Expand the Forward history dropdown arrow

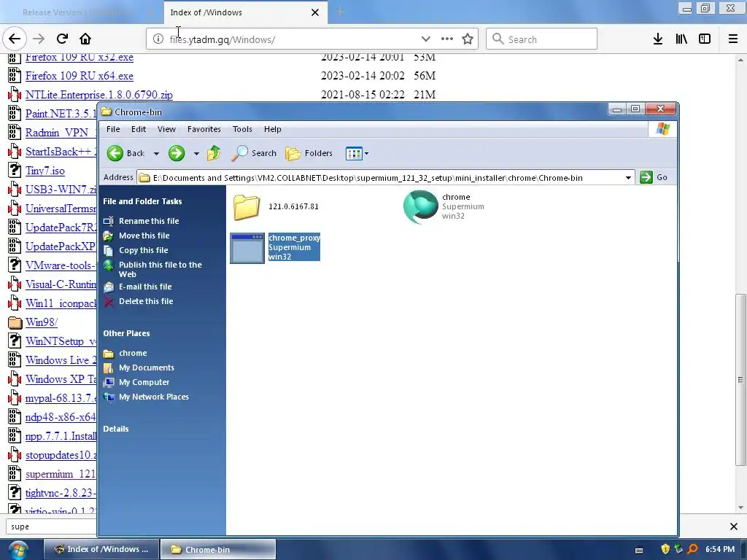(x=196, y=154)
